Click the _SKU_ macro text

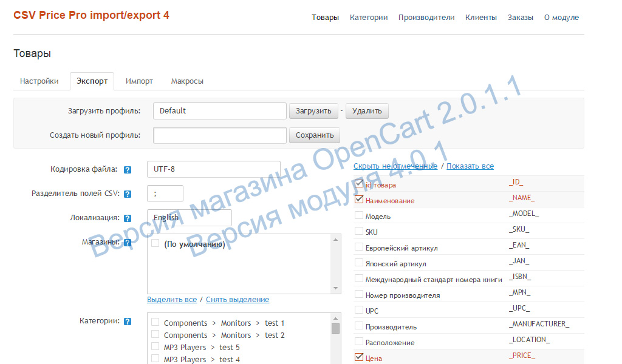coord(519,229)
